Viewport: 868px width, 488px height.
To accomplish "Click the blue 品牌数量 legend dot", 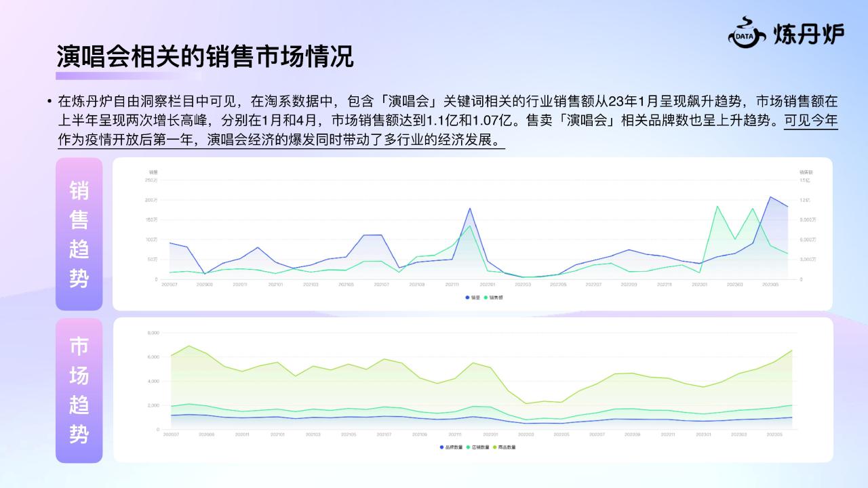I will (x=441, y=447).
